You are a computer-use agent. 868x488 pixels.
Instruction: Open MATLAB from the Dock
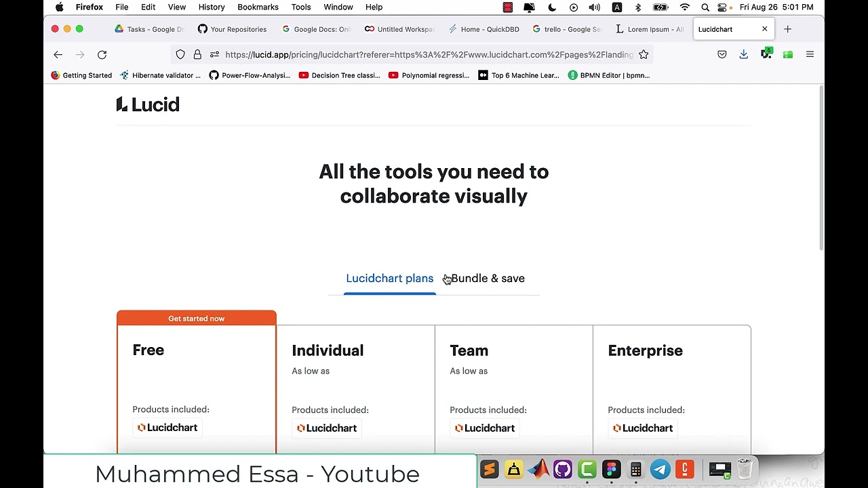538,469
